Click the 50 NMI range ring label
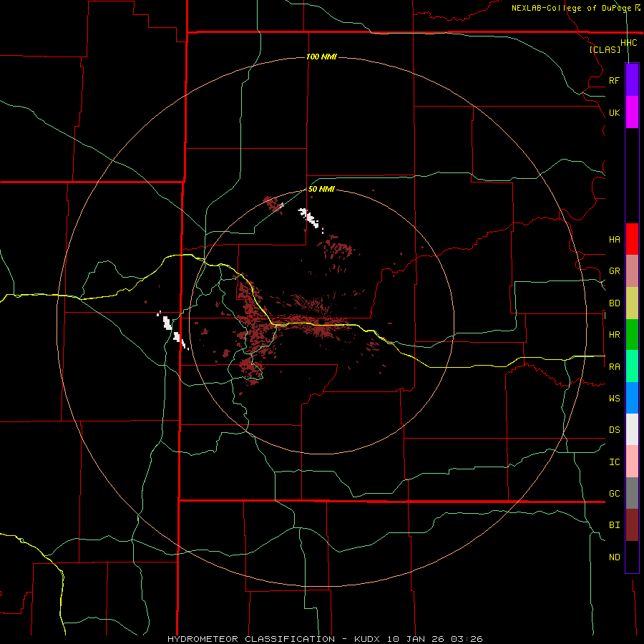The image size is (644, 644). (321, 189)
